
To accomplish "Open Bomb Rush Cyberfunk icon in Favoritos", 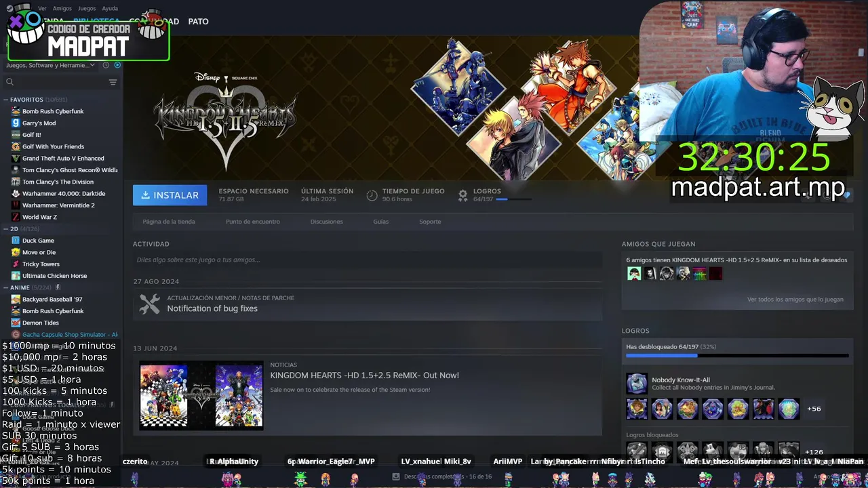I will click(16, 111).
